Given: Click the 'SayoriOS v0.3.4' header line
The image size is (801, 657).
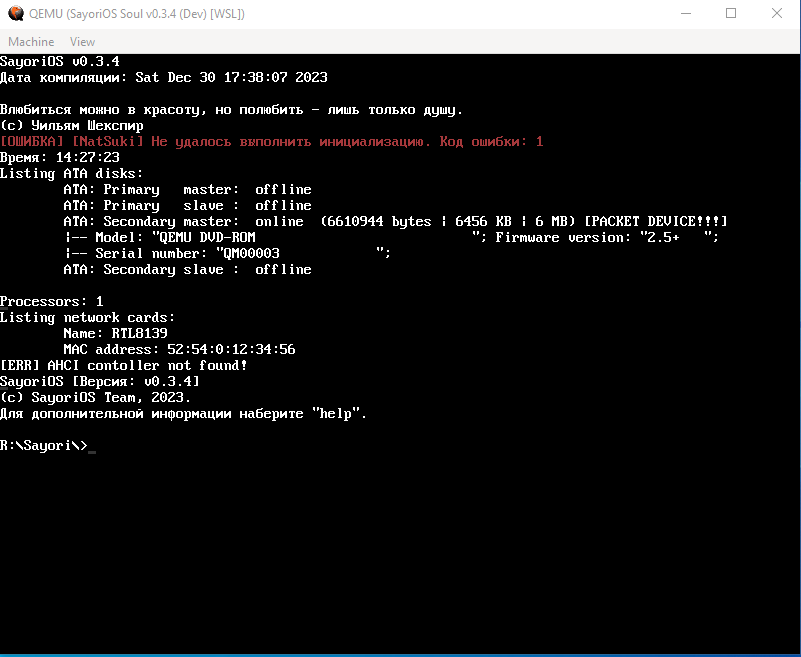Looking at the screenshot, I should click(x=60, y=62).
